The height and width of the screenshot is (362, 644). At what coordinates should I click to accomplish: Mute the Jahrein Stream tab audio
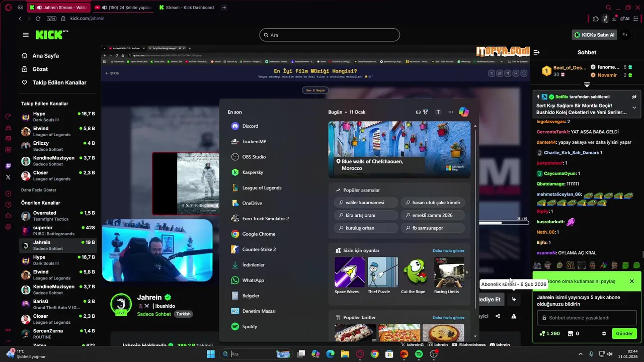(40, 8)
